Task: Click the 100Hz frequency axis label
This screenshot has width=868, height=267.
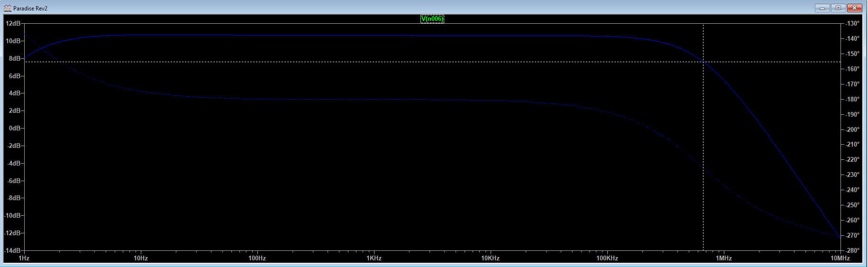Action: click(257, 258)
